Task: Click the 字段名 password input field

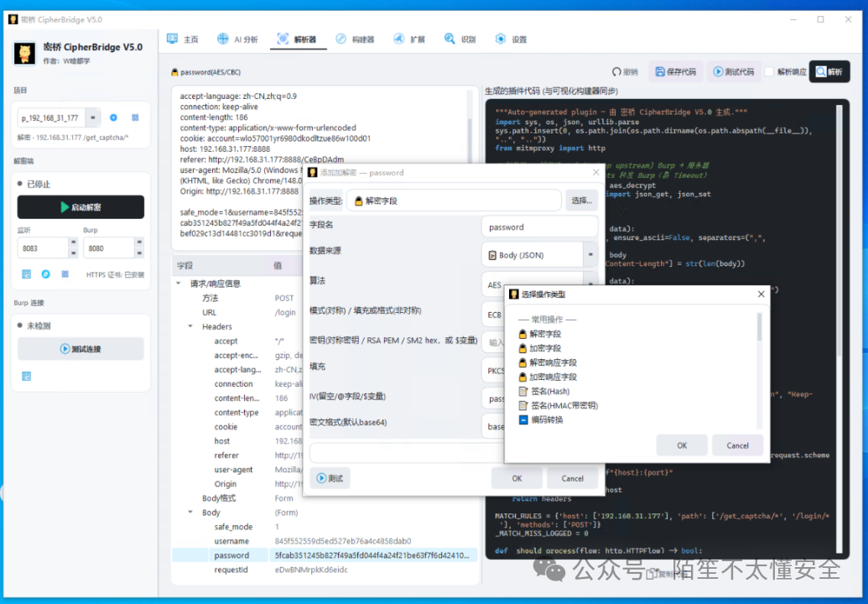Action: click(x=540, y=227)
